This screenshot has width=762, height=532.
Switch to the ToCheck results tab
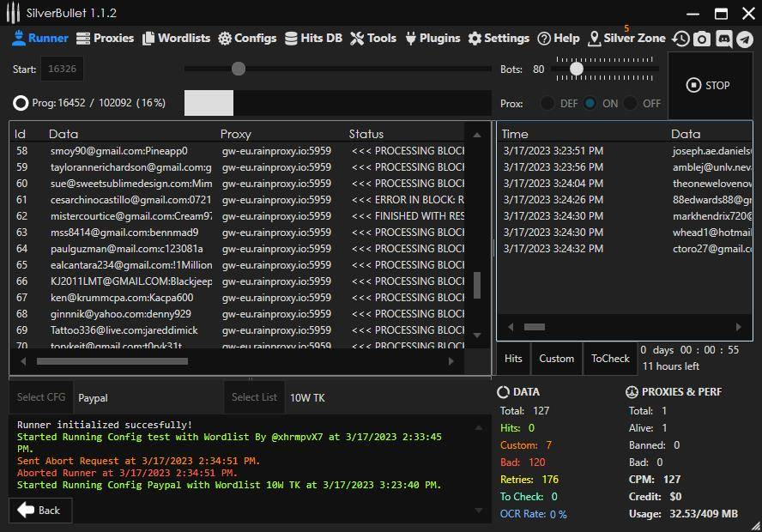(610, 359)
